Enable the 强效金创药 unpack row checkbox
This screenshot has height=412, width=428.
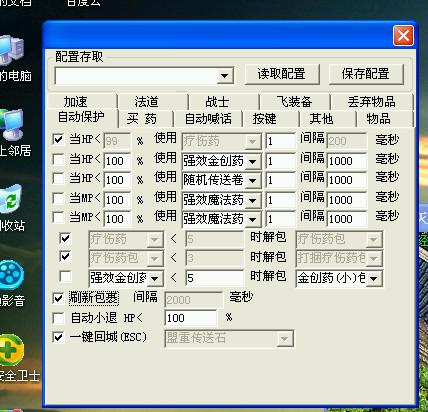click(x=65, y=276)
